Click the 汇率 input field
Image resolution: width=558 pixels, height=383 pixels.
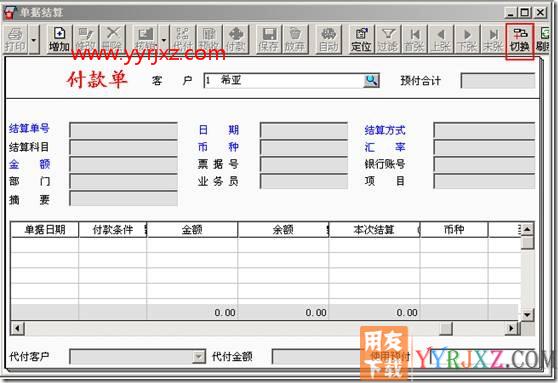(x=484, y=147)
